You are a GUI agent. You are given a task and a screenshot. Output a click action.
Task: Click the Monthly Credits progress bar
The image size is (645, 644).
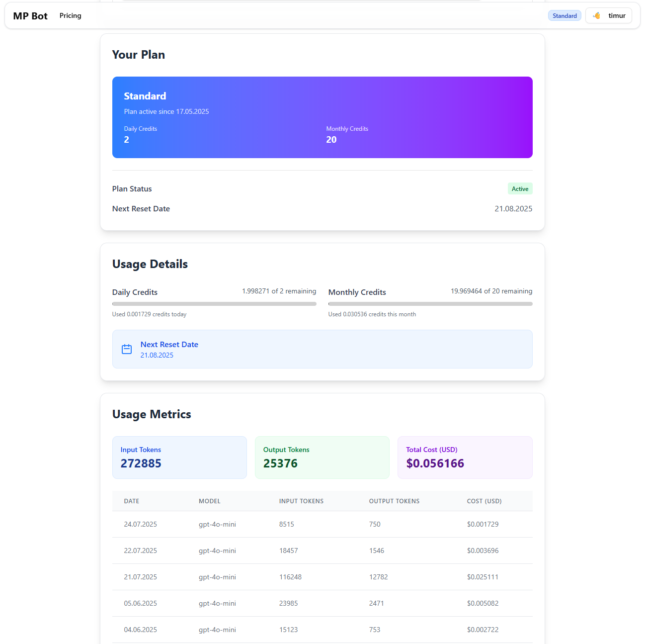coord(430,303)
